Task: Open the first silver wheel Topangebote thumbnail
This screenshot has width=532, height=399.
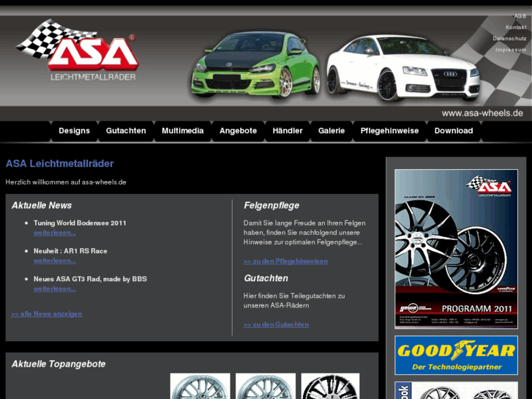Action: pyautogui.click(x=201, y=386)
